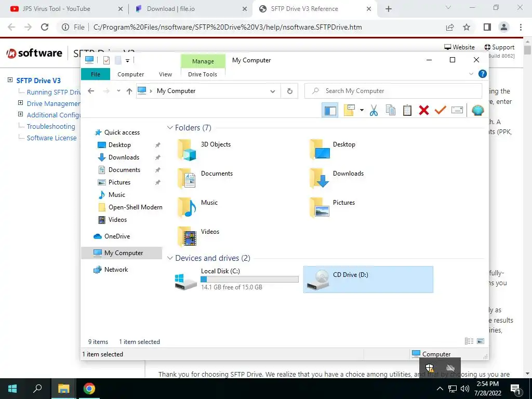
Task: Click Chrome reload button
Action: pos(45,27)
